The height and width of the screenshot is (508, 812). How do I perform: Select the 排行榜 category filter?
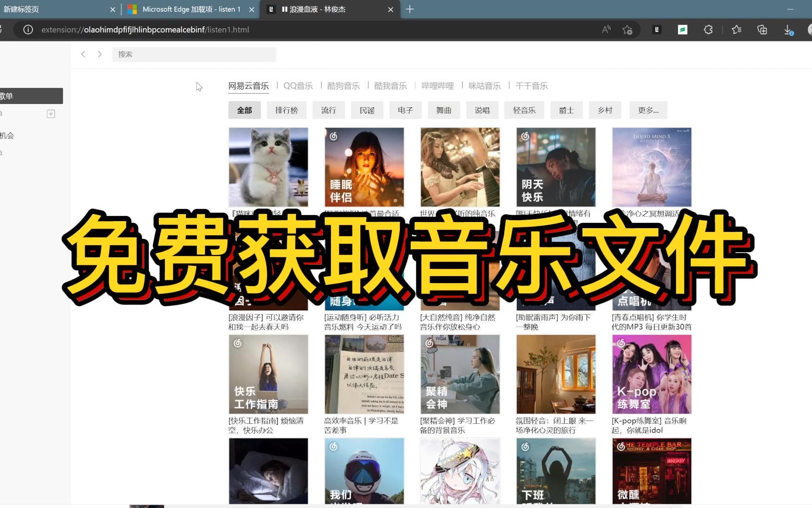tap(287, 110)
